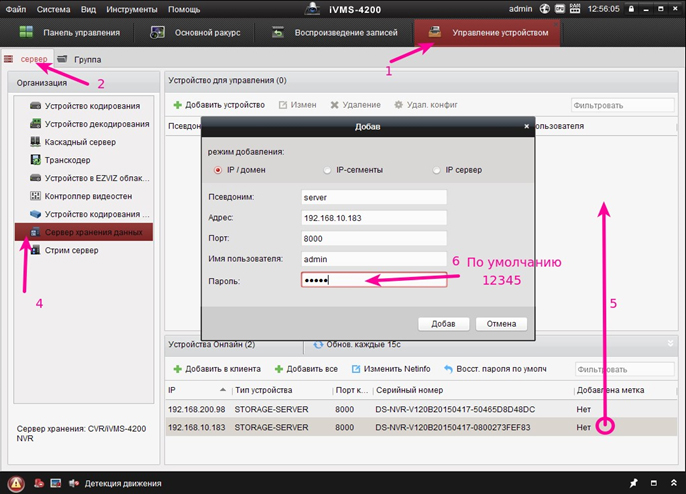686x494 pixels.
Task: Click Добавить все button
Action: [x=306, y=369]
